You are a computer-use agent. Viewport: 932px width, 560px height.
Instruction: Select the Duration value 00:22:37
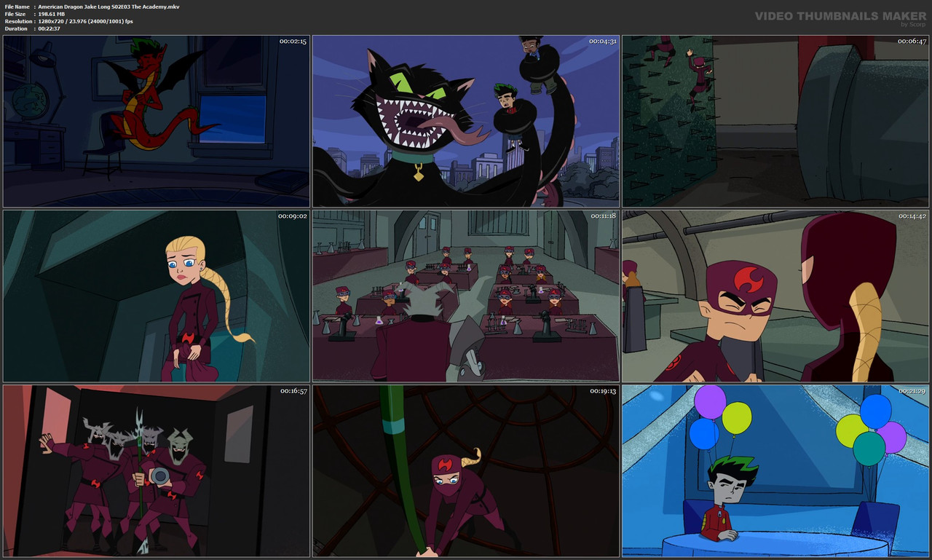point(61,28)
